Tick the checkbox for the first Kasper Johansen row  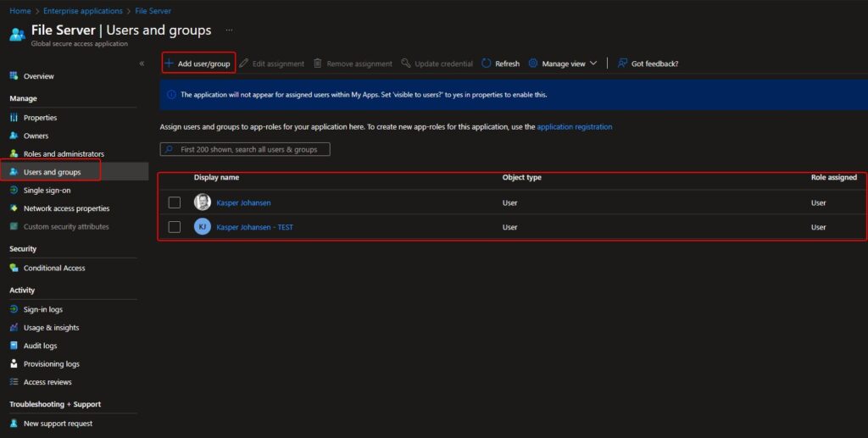pos(175,202)
